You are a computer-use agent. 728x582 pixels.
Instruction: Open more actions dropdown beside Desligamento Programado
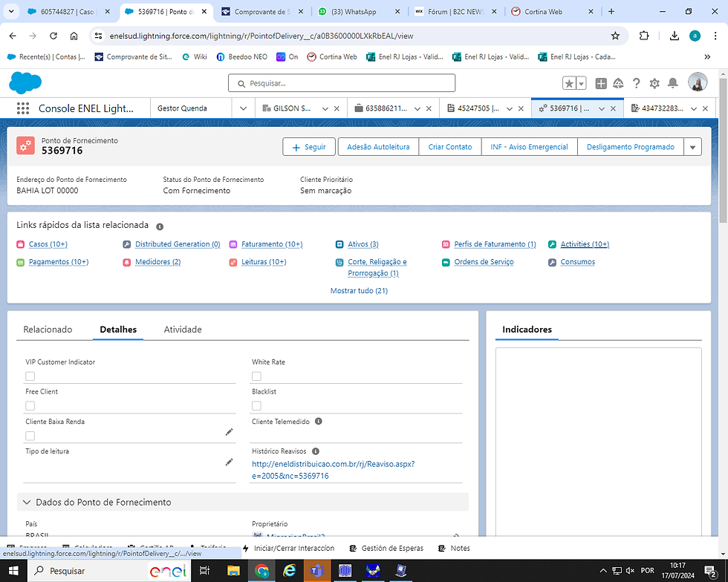[x=692, y=147]
